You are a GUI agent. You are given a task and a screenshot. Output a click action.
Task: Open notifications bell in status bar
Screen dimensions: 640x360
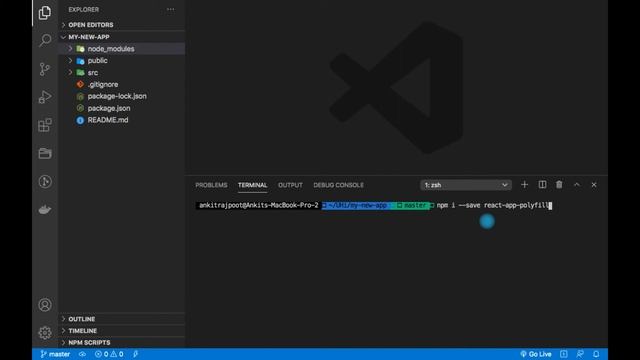(596, 354)
